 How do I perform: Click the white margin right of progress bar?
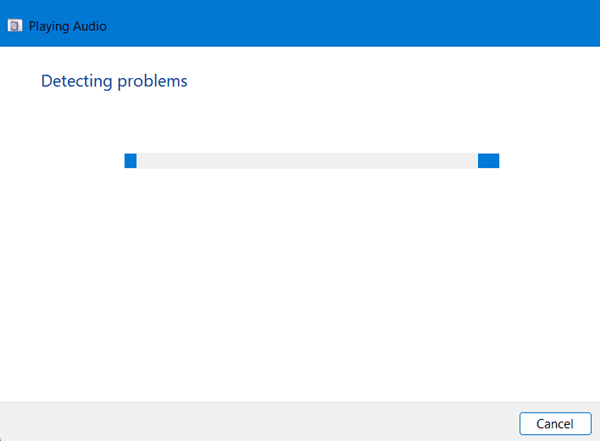coord(550,161)
